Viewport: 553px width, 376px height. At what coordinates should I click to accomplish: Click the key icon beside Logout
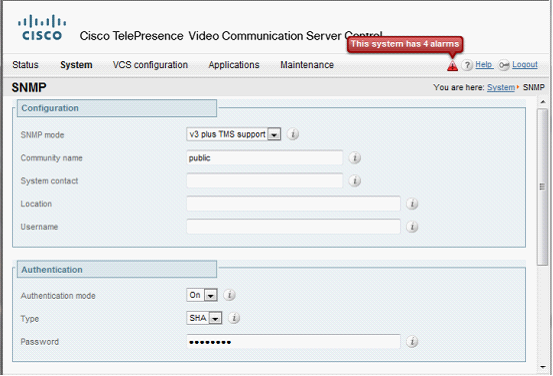point(504,65)
